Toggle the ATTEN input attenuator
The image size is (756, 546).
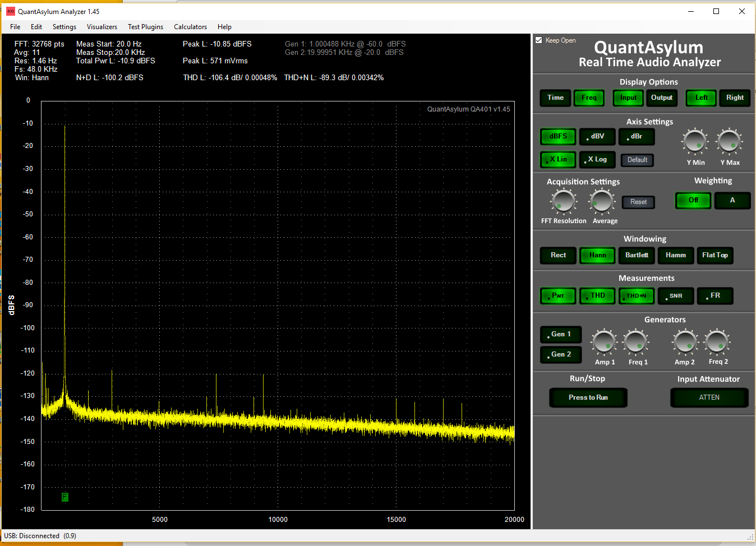click(709, 398)
